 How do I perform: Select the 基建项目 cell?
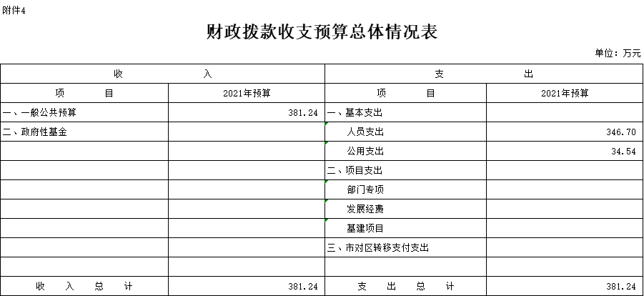coord(406,229)
